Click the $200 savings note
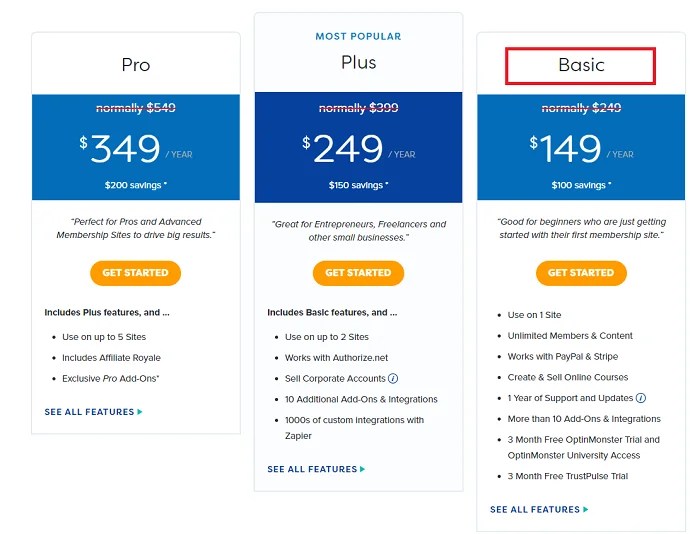This screenshot has width=690, height=534. 136,185
